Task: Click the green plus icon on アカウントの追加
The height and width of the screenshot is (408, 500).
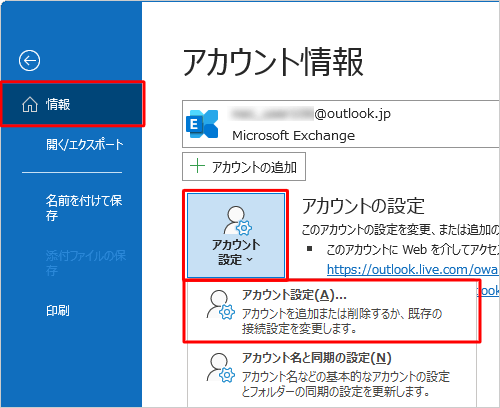Action: 197,166
